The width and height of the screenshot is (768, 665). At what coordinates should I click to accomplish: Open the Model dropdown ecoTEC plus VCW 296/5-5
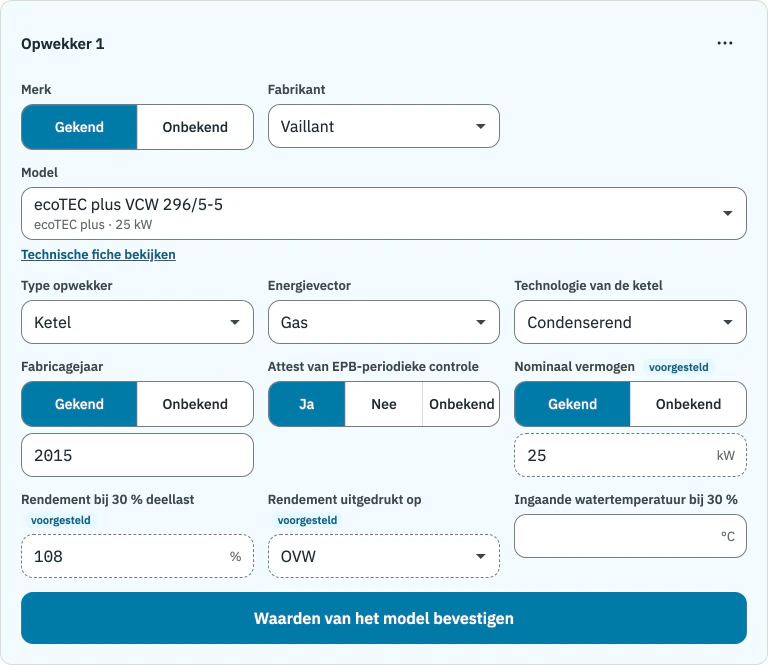click(x=384, y=214)
